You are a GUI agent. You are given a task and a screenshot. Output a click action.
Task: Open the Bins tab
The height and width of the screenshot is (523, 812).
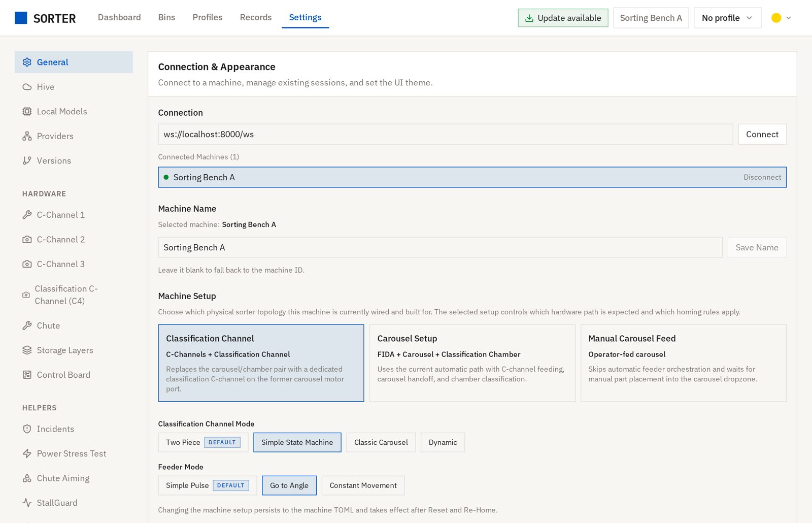coord(166,17)
